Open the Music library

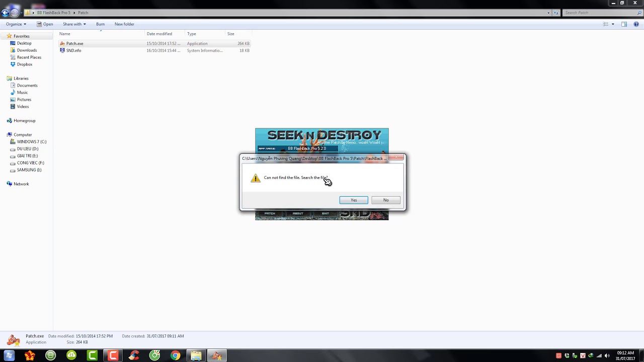[22, 93]
